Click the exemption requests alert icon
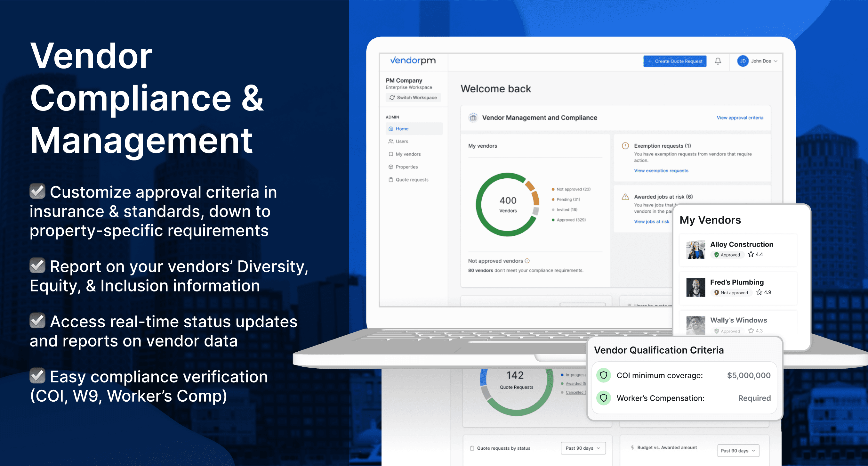Image resolution: width=868 pixels, height=466 pixels. 625,146
